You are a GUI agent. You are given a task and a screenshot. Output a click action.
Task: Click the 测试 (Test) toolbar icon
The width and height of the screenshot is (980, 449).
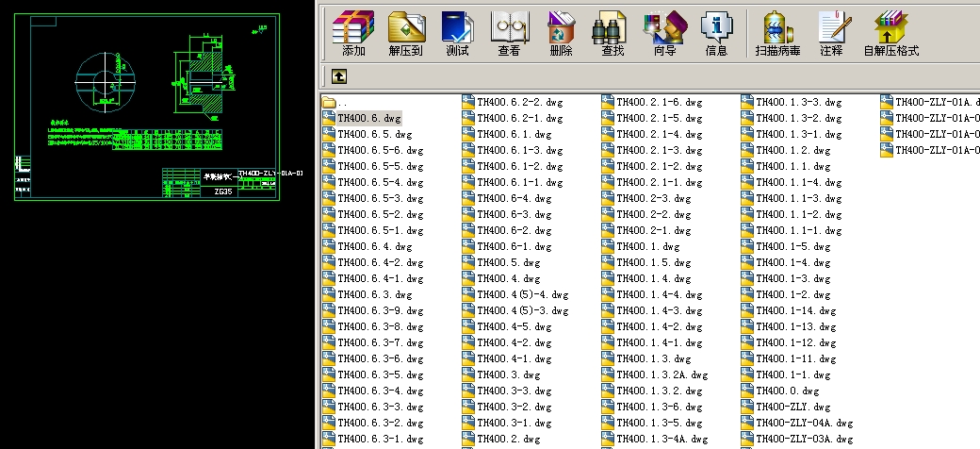457,33
